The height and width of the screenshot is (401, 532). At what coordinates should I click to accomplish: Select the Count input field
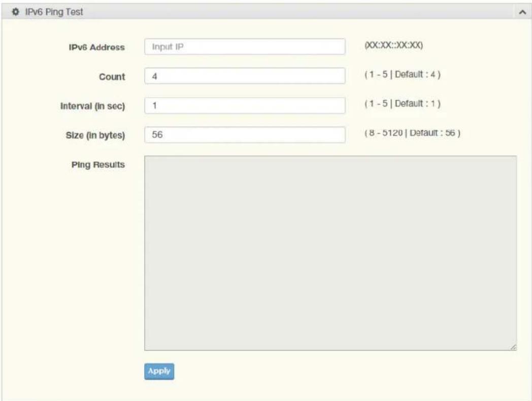pyautogui.click(x=245, y=76)
